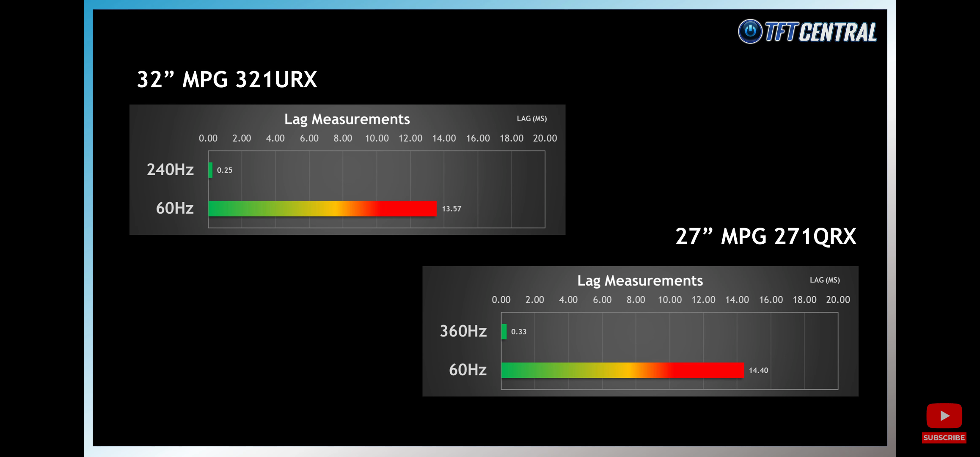This screenshot has height=457, width=980.
Task: Click the 10.00 axis label in the 321URX chart
Action: [x=377, y=138]
